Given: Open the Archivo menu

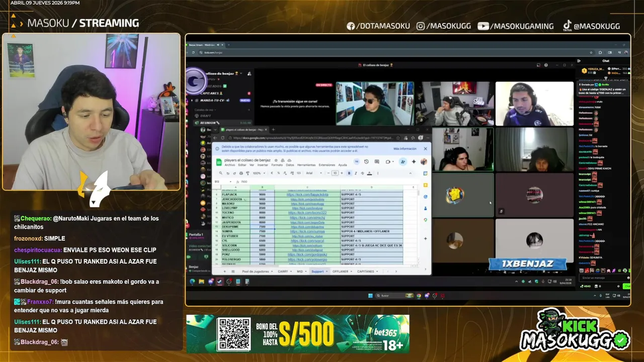Looking at the screenshot, I should coord(230,165).
